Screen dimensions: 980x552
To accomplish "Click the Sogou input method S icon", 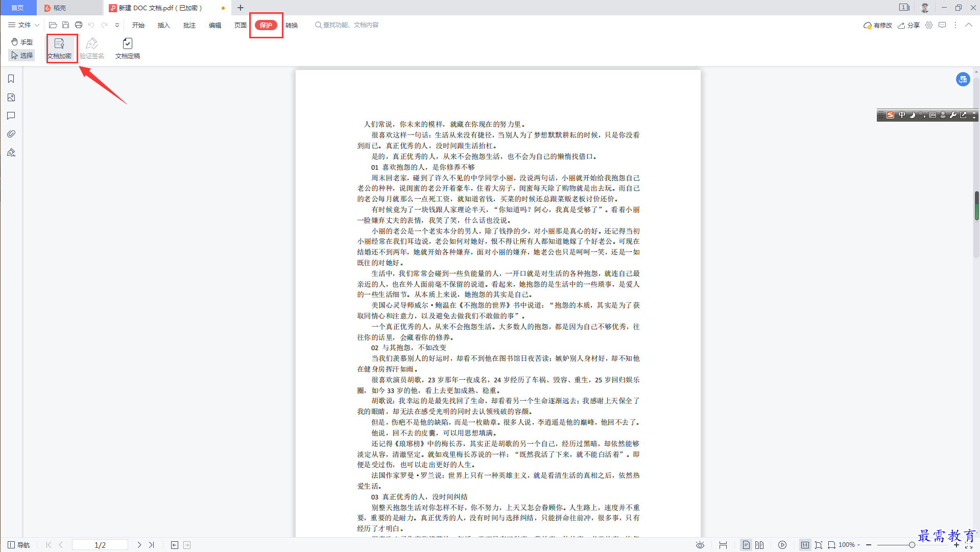I will pos(891,115).
